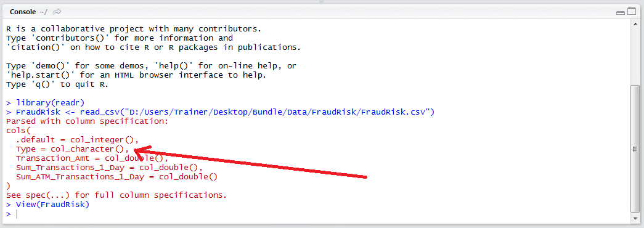This screenshot has width=644, height=228.
Task: Click the FraudRisk read_csv command line
Action: [220, 112]
